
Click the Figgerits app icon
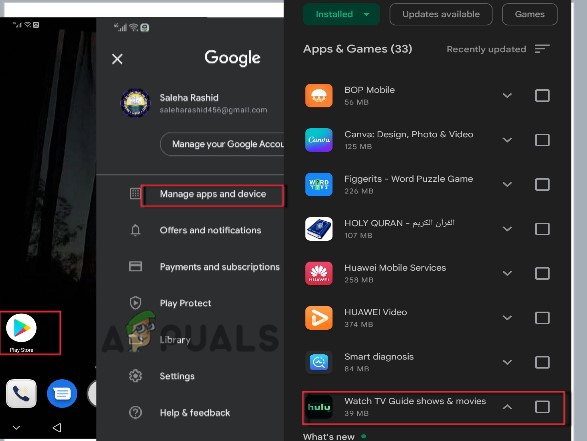pos(319,184)
